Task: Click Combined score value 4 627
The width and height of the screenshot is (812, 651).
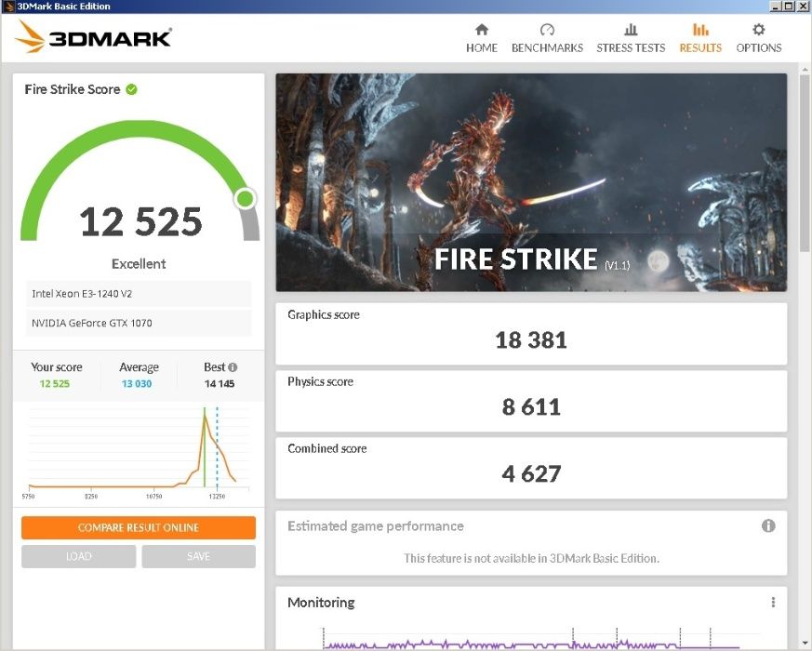Action: click(531, 474)
